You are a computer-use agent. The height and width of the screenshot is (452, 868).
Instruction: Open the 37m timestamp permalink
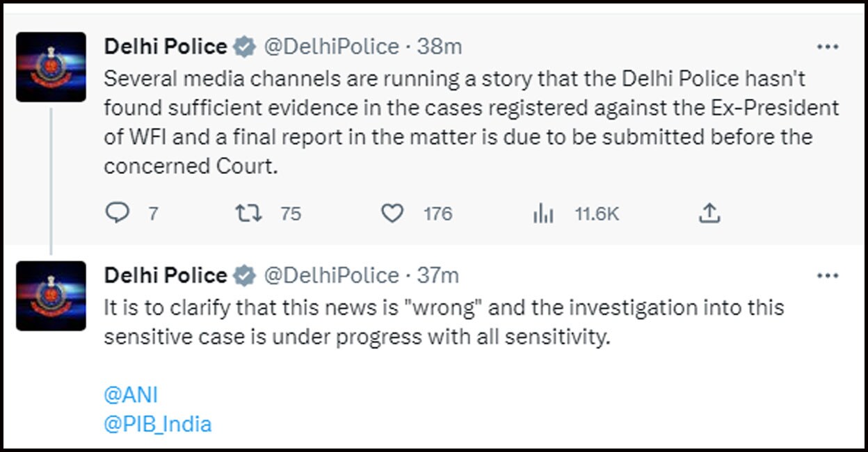[438, 275]
